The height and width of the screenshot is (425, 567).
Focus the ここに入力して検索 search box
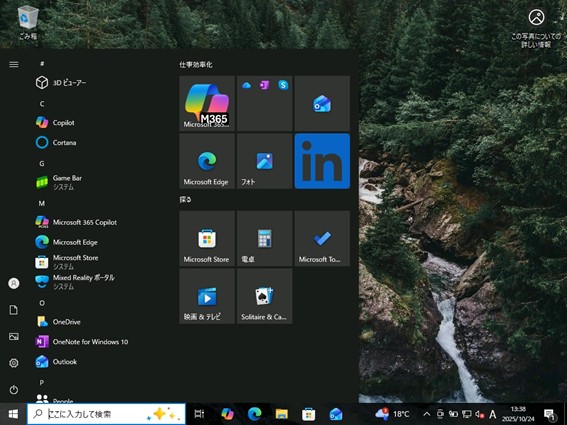click(x=106, y=414)
